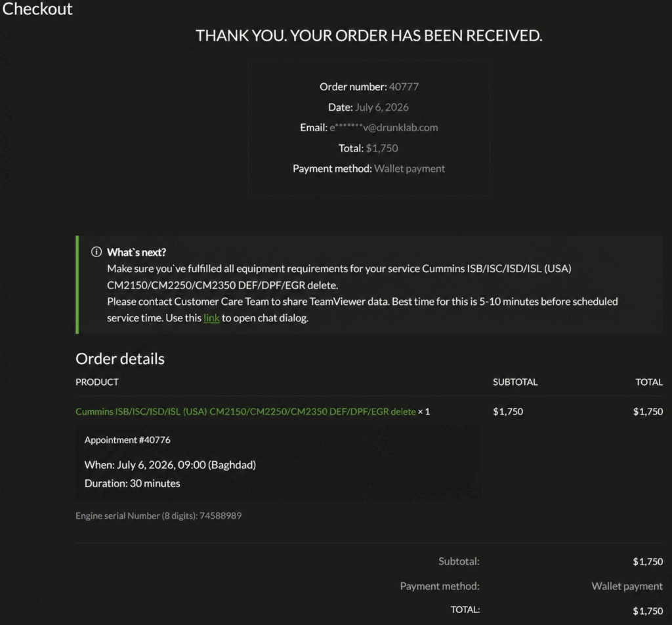Click the Wallet payment value in the footer
The image size is (672, 625).
tap(627, 586)
